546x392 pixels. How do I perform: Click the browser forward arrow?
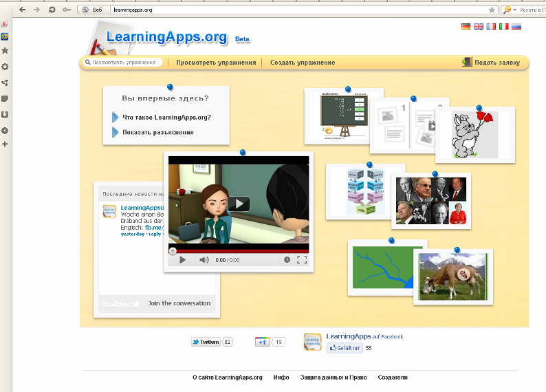click(36, 10)
